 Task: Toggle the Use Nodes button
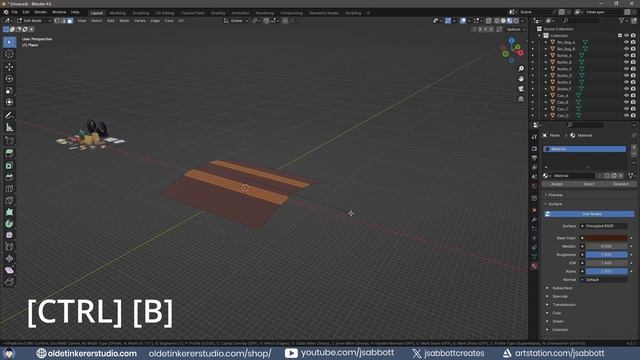coord(589,214)
